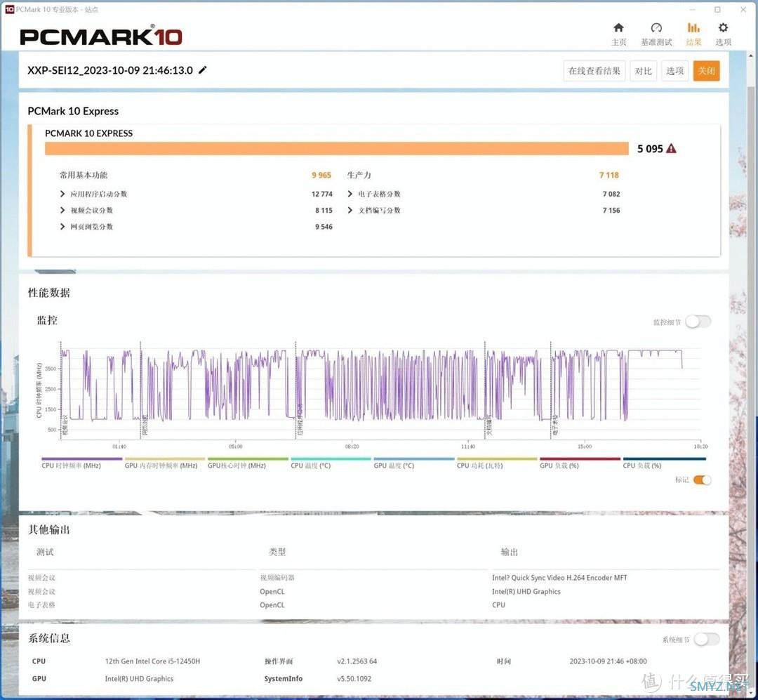Viewport: 758px width, 700px height.
Task: Click the Monitoring (监控) subheading
Action: pos(47,320)
